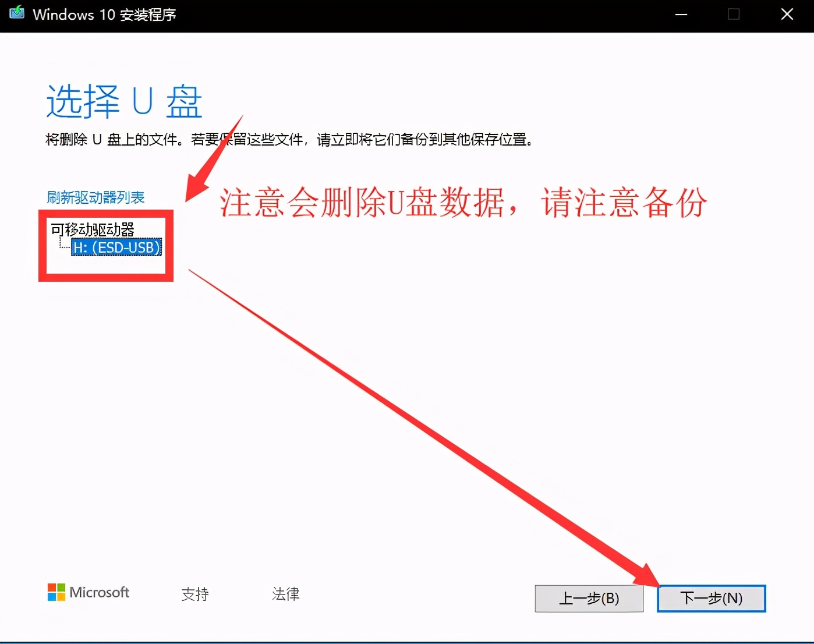Go back using the 上一步(B) button
The height and width of the screenshot is (644, 814).
pyautogui.click(x=589, y=598)
